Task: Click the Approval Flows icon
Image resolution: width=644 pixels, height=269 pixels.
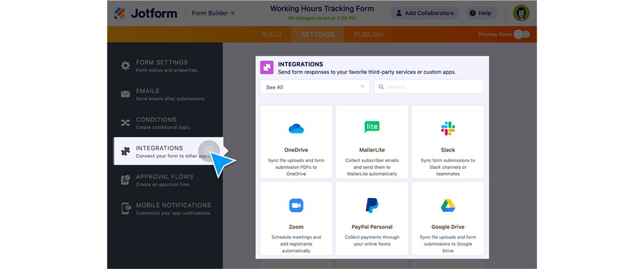Action: (125, 180)
